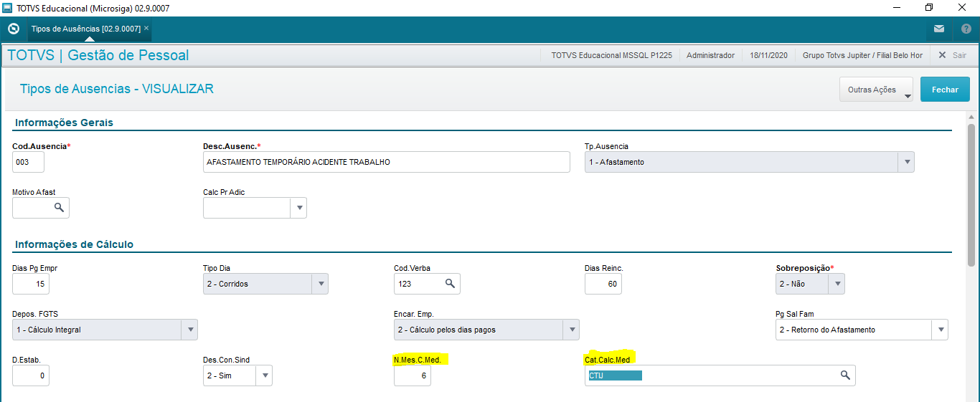
Task: Click the vertical scrollbar thumb
Action: point(971,195)
